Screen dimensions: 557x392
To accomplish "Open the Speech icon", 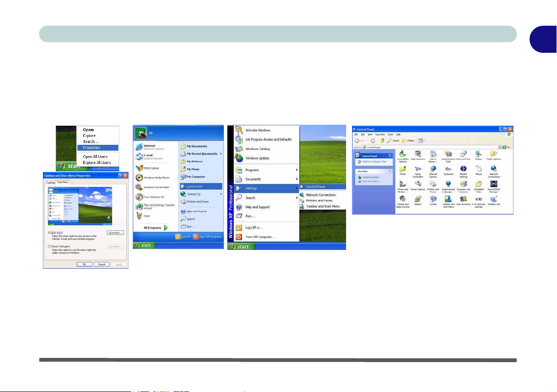I will (x=418, y=200).
